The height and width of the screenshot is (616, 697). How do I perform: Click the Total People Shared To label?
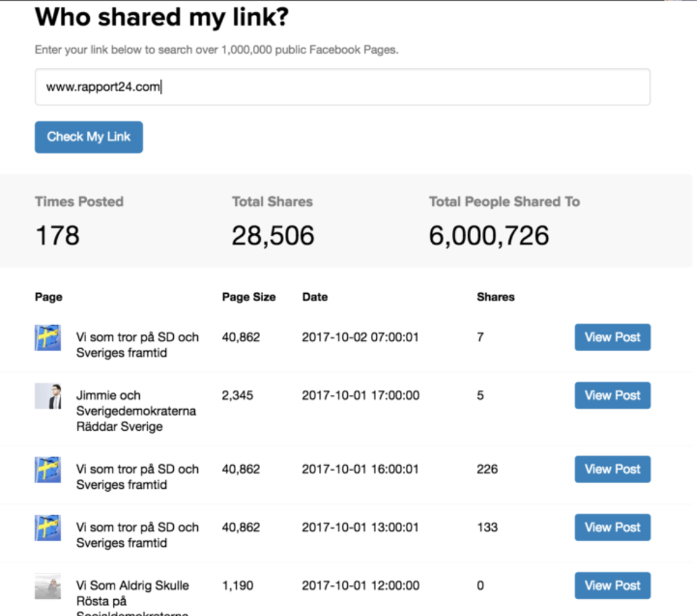click(x=505, y=201)
